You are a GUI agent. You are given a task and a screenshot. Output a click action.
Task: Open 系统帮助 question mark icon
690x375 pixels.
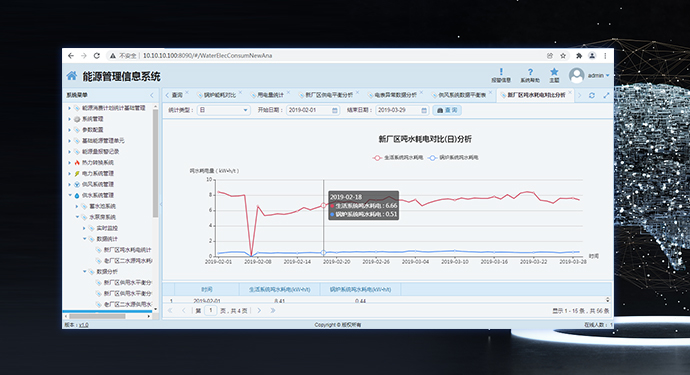point(530,72)
